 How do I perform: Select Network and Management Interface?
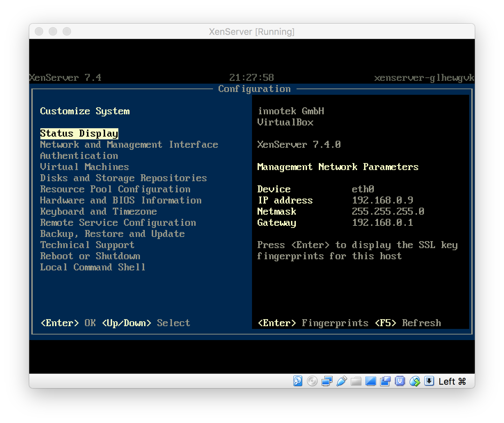129,145
